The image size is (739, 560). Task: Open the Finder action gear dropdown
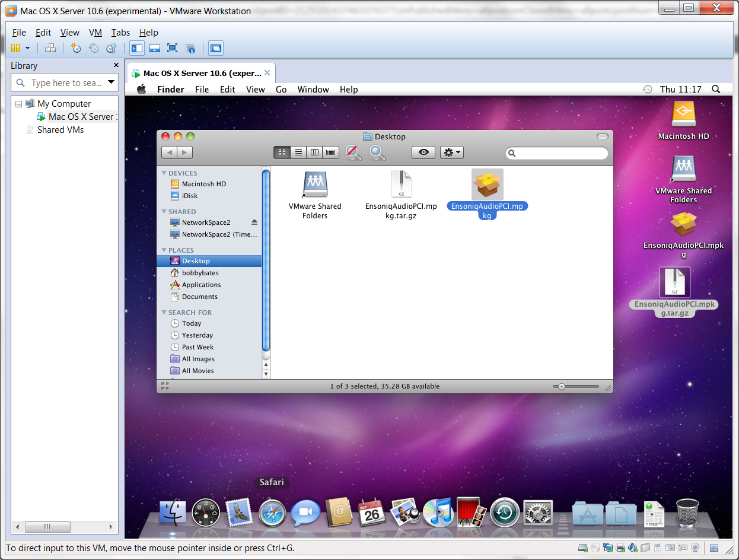click(452, 152)
